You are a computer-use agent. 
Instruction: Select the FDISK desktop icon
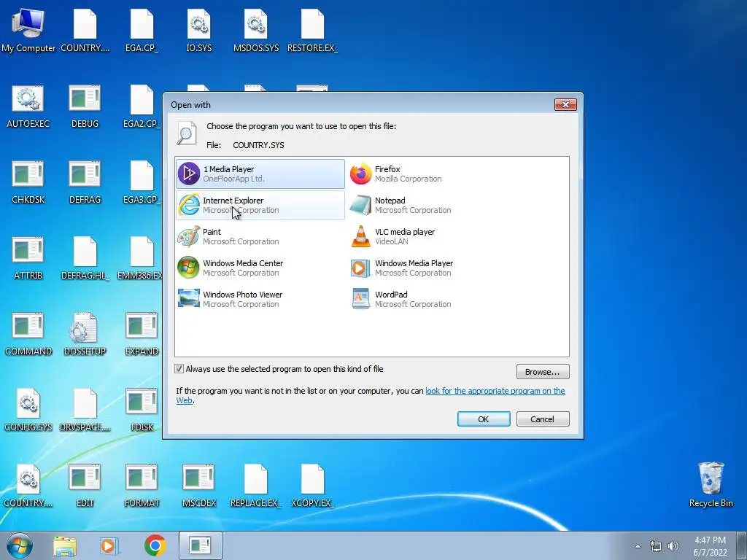point(142,410)
